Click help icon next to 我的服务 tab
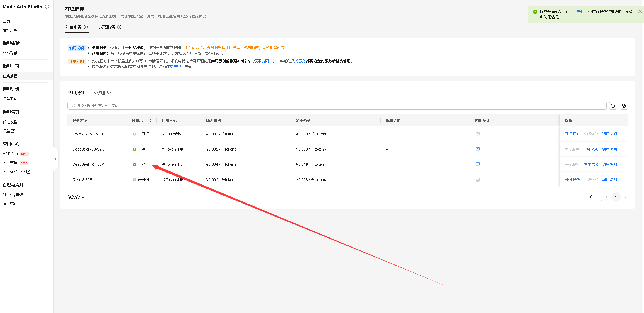This screenshot has height=313, width=644. [119, 27]
